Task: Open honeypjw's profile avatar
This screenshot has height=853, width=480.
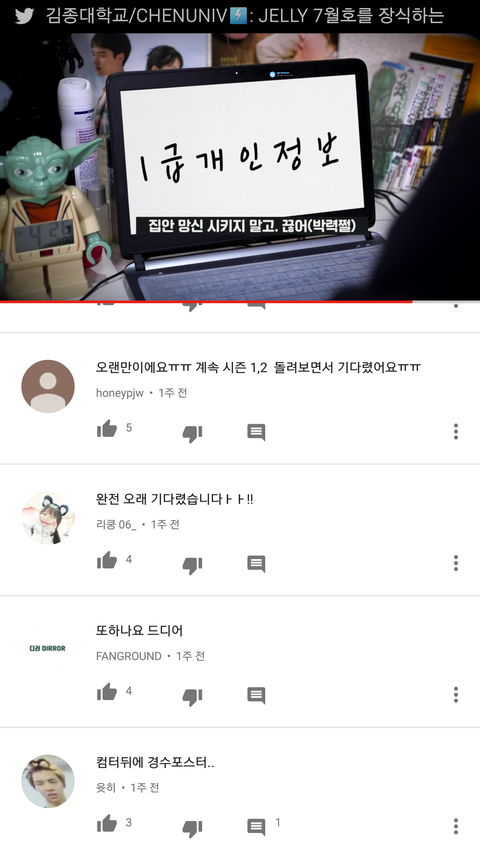Action: [48, 386]
